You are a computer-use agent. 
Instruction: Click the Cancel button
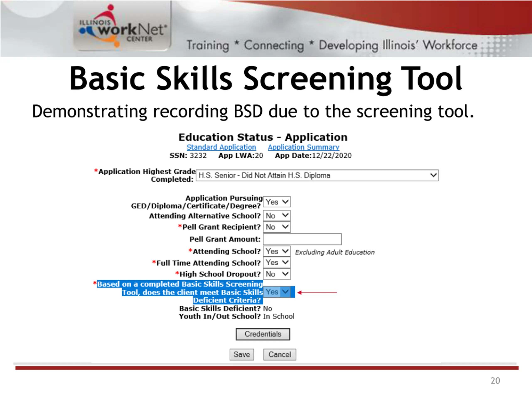click(x=280, y=355)
